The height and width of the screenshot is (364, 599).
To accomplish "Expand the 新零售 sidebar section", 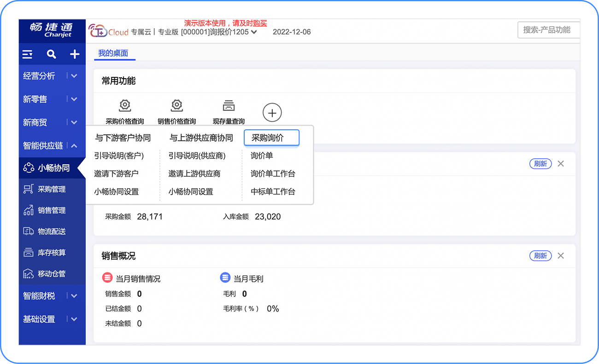I will (74, 99).
